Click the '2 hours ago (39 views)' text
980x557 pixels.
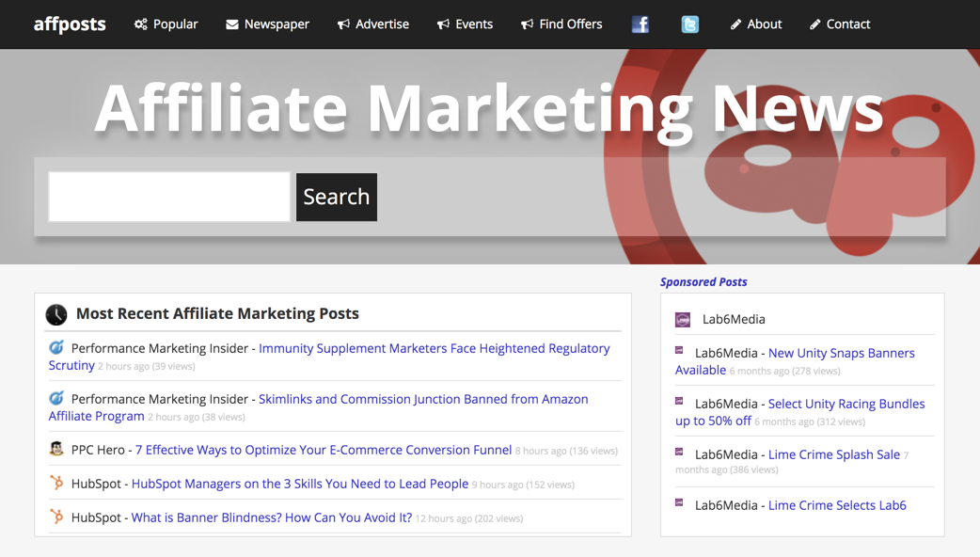(x=147, y=366)
